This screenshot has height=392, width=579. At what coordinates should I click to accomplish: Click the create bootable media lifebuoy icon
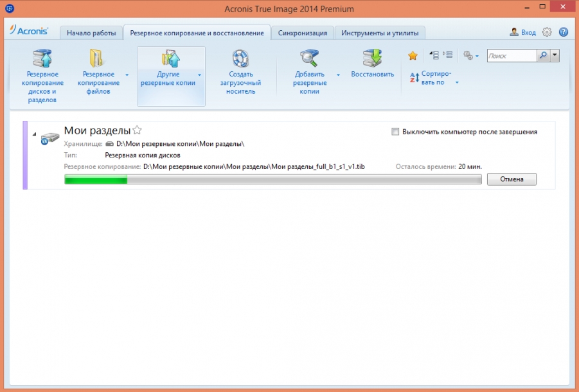(x=241, y=58)
